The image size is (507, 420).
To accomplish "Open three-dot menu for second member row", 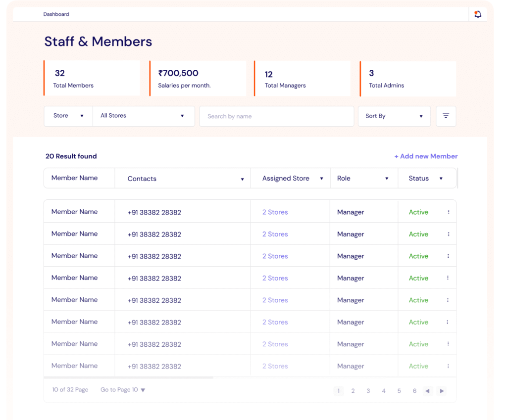I will click(x=448, y=234).
